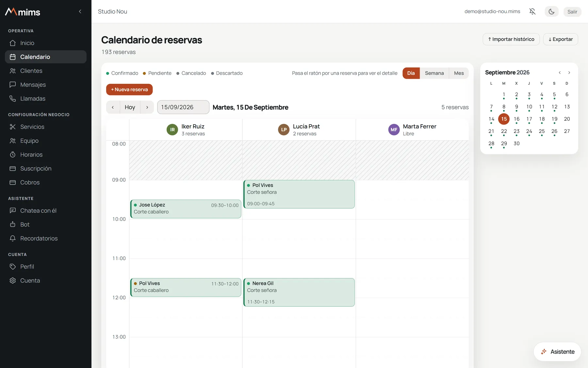Click the Nueva reserva button
This screenshot has height=368, width=588.
pyautogui.click(x=129, y=90)
